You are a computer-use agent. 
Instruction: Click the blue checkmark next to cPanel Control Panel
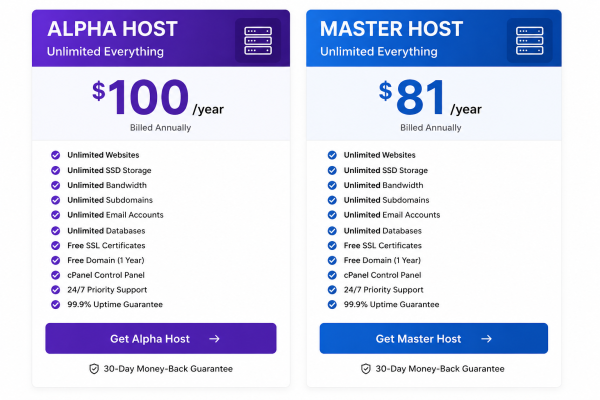(332, 275)
